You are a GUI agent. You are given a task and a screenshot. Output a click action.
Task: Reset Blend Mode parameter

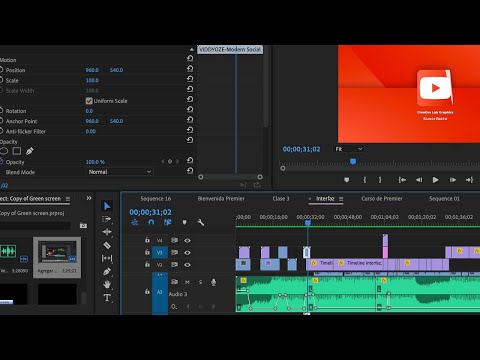point(190,171)
